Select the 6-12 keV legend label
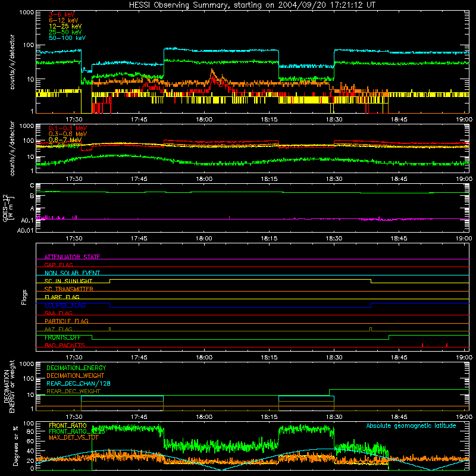The height and width of the screenshot is (476, 476). coord(64,20)
